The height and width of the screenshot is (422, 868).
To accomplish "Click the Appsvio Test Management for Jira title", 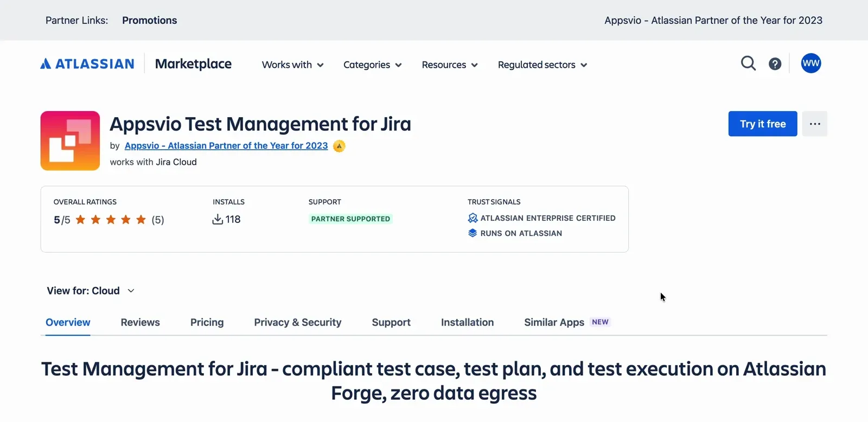I will (260, 124).
